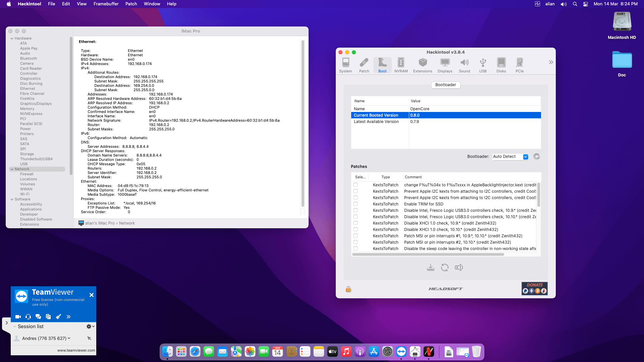This screenshot has width=644, height=362.
Task: Select the USB toolbar icon
Action: (483, 65)
